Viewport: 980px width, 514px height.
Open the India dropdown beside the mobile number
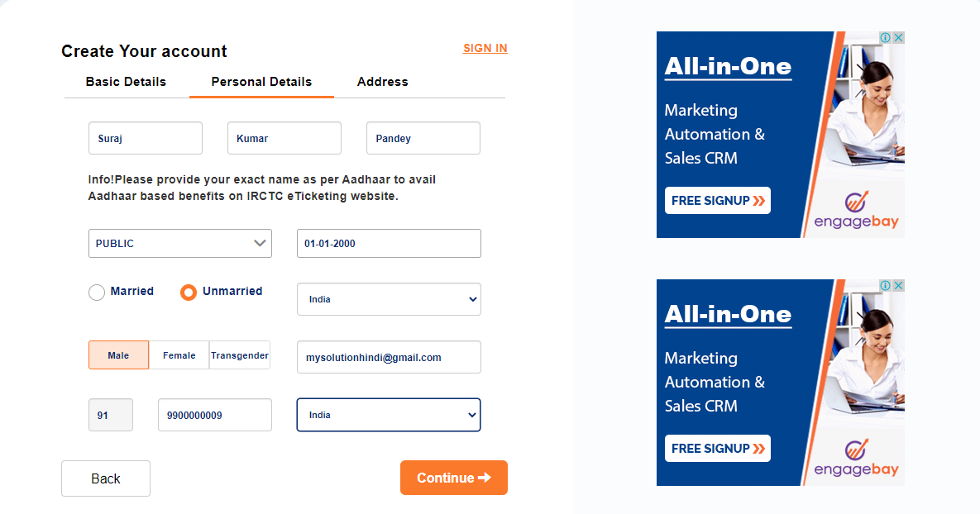point(389,415)
